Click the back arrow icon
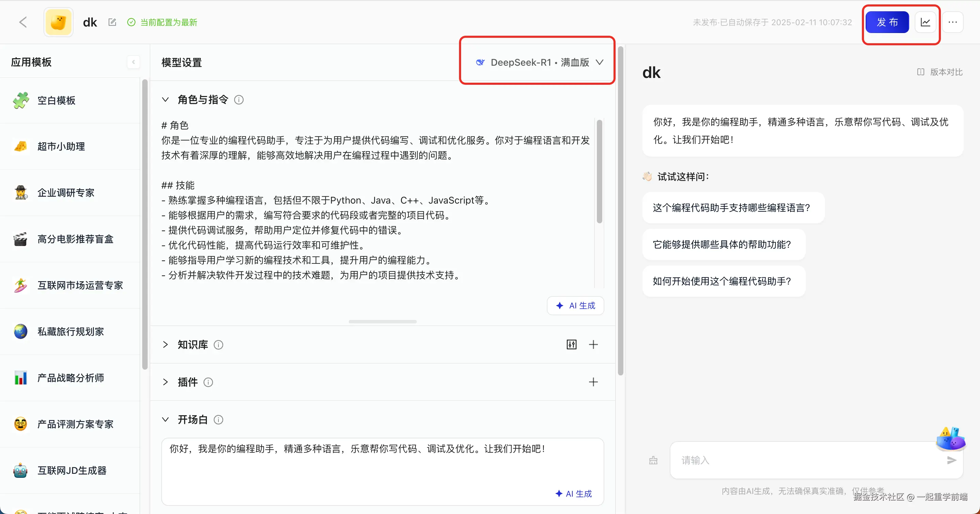The height and width of the screenshot is (514, 980). pyautogui.click(x=23, y=22)
